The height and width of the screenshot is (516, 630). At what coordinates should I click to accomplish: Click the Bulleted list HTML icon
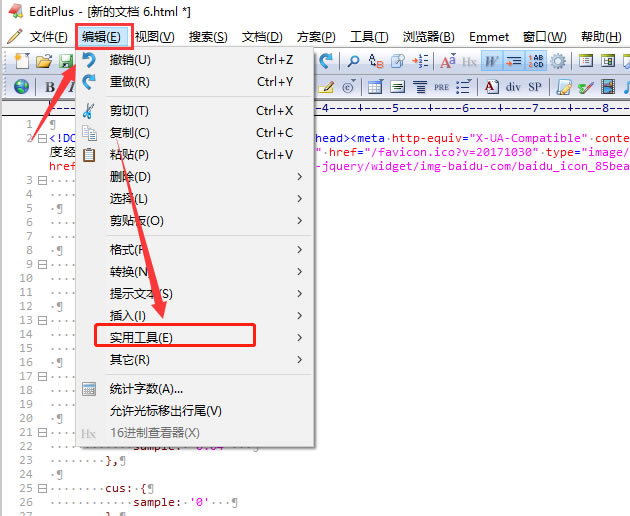(x=464, y=87)
